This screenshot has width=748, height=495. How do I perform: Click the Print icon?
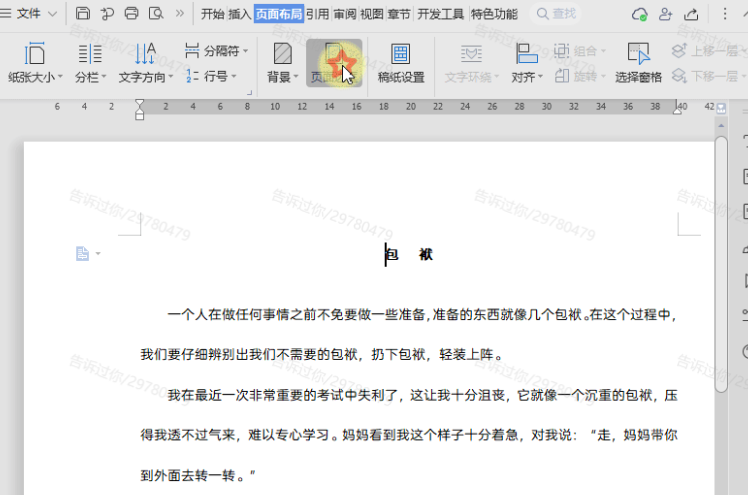(132, 13)
